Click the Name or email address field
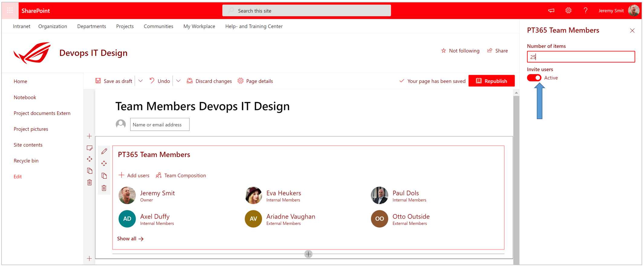The image size is (644, 267). click(x=160, y=125)
